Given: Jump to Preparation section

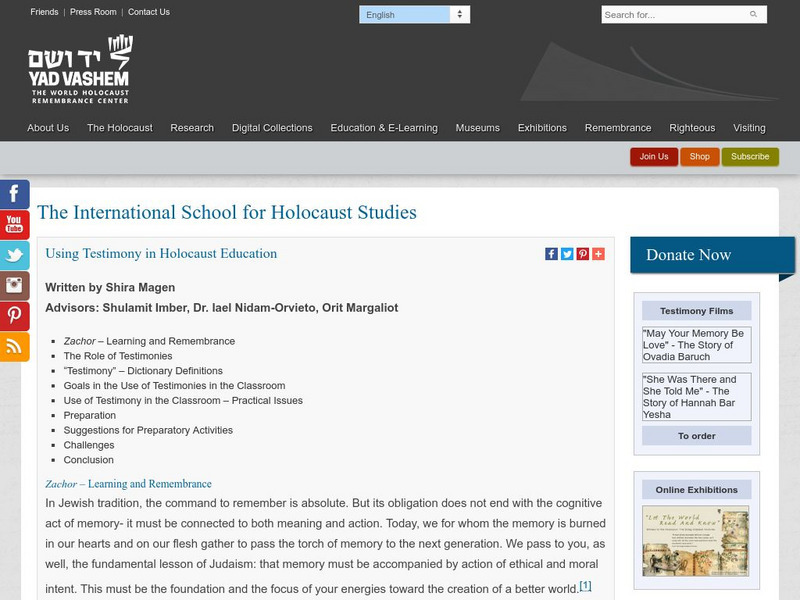Looking at the screenshot, I should coord(90,415).
